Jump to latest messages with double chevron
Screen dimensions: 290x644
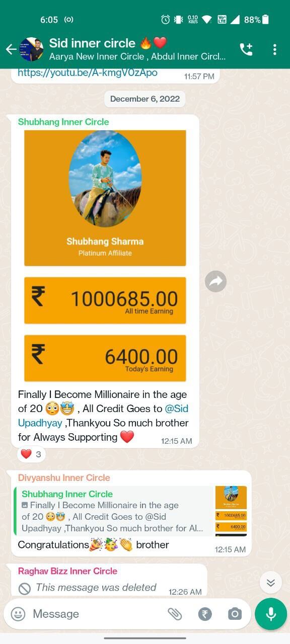271,583
